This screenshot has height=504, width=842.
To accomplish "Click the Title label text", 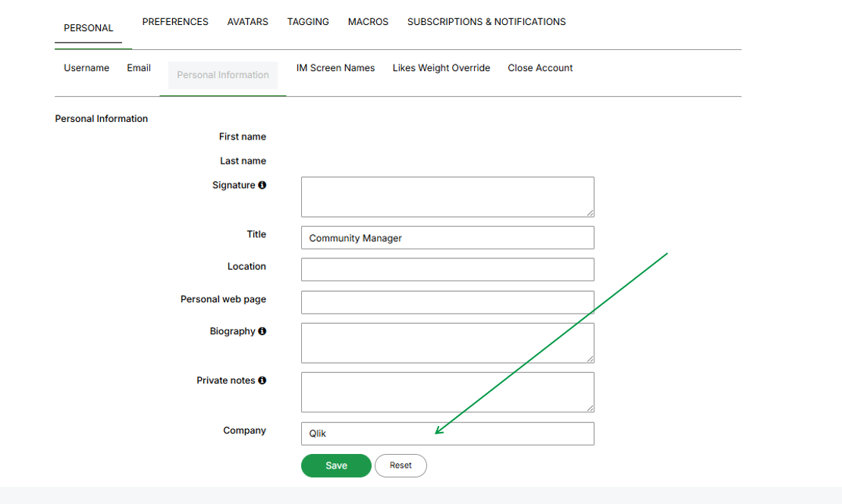I will click(256, 234).
